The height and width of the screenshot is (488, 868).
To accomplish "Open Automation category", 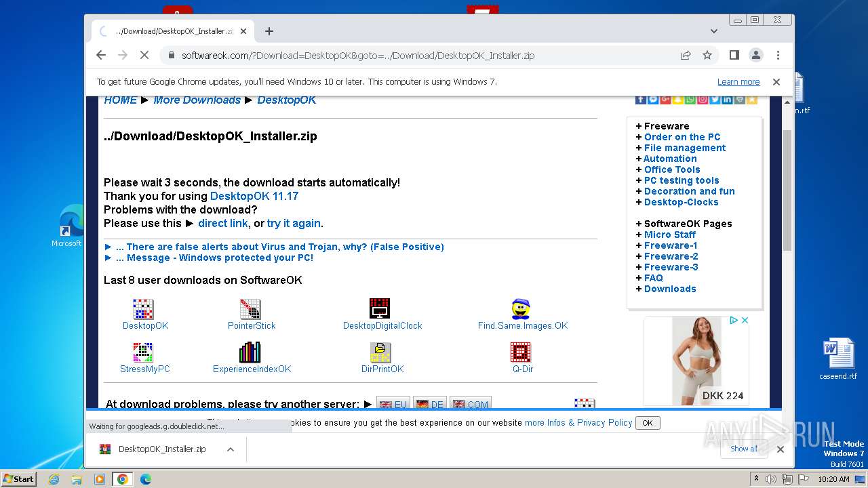I will click(x=670, y=159).
